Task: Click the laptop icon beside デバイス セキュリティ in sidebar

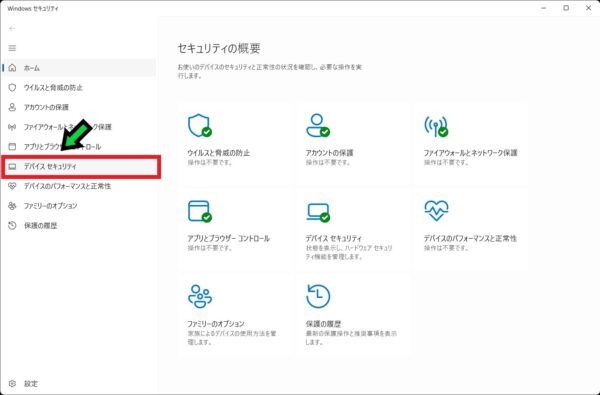Action: [x=12, y=166]
